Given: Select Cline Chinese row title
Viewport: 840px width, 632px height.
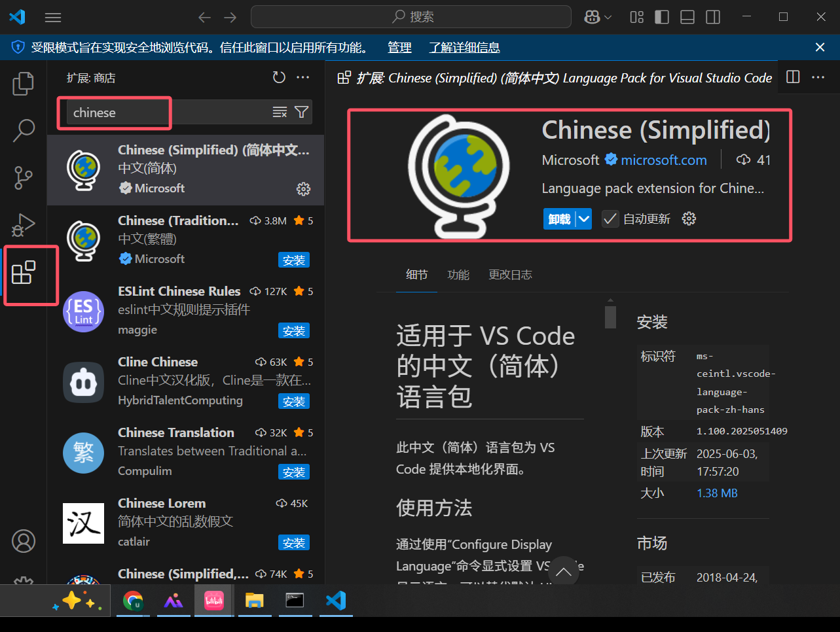Looking at the screenshot, I should click(x=158, y=362).
